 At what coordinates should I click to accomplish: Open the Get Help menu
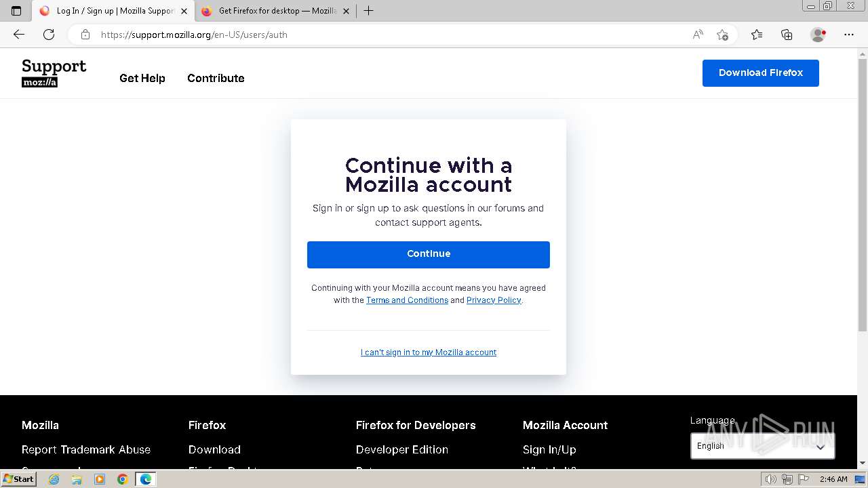142,78
